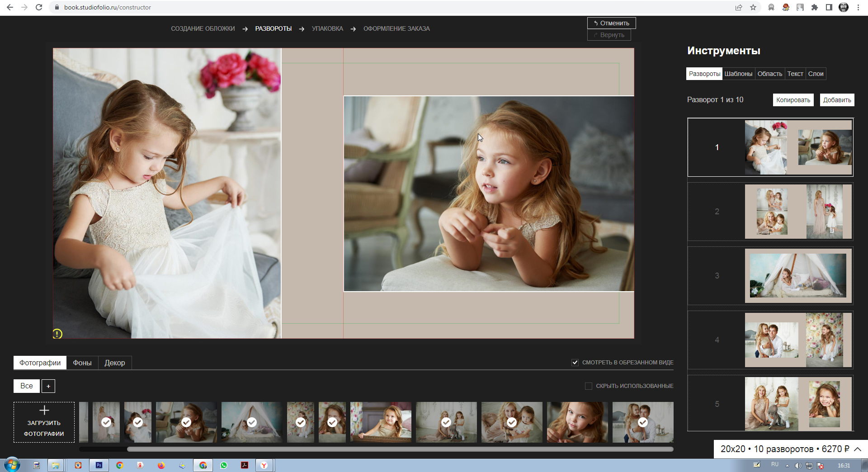Click ЗАГРУЗИТЬ ФОТОГРАФИИ upload box
This screenshot has height=472, width=868.
[x=44, y=422]
